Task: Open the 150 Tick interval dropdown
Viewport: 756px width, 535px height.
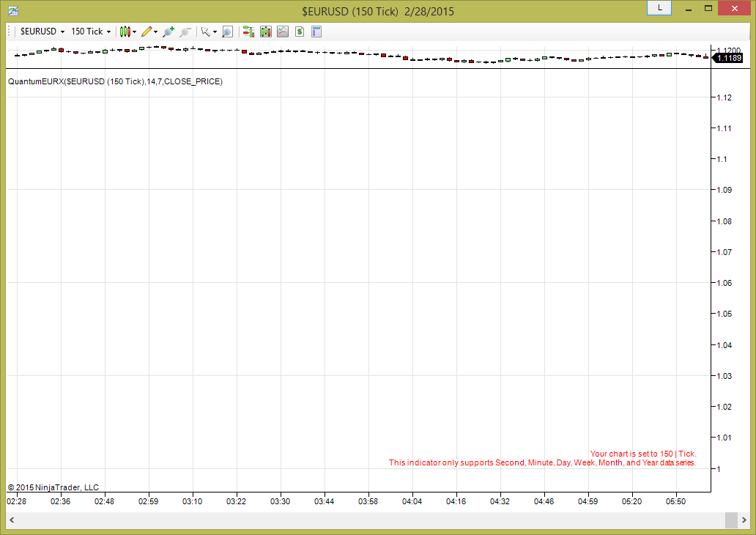Action: pos(91,32)
